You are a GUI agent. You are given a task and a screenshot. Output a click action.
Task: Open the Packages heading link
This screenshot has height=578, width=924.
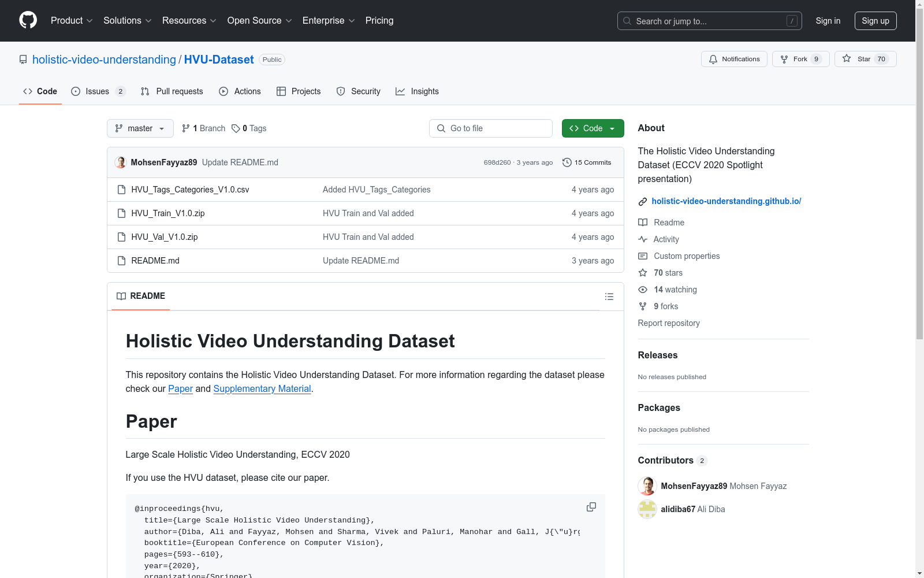point(659,408)
